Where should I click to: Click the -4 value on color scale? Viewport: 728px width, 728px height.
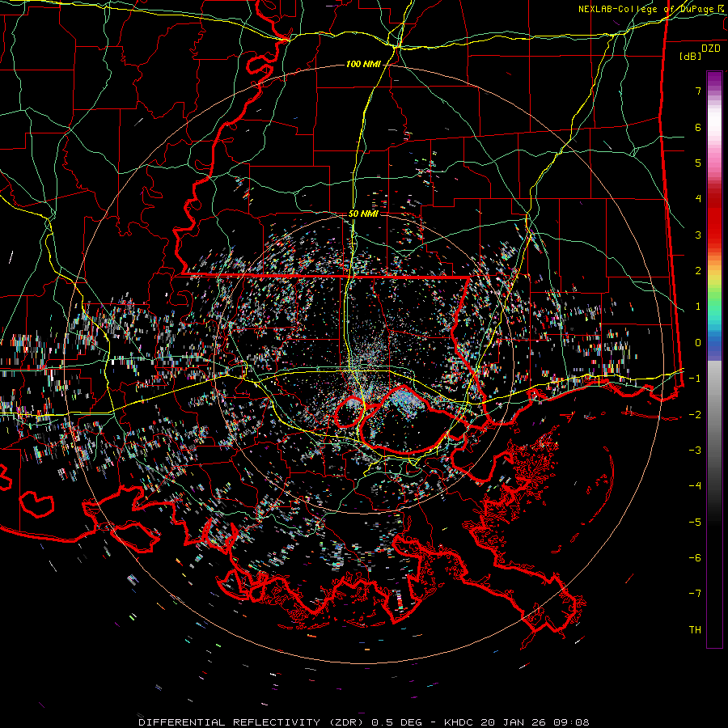(x=695, y=486)
